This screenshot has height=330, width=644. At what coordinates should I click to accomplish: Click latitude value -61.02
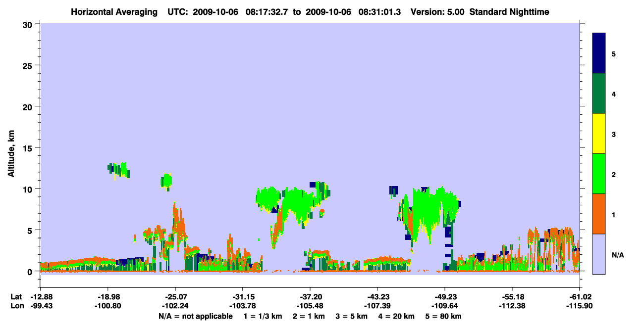pyautogui.click(x=579, y=297)
